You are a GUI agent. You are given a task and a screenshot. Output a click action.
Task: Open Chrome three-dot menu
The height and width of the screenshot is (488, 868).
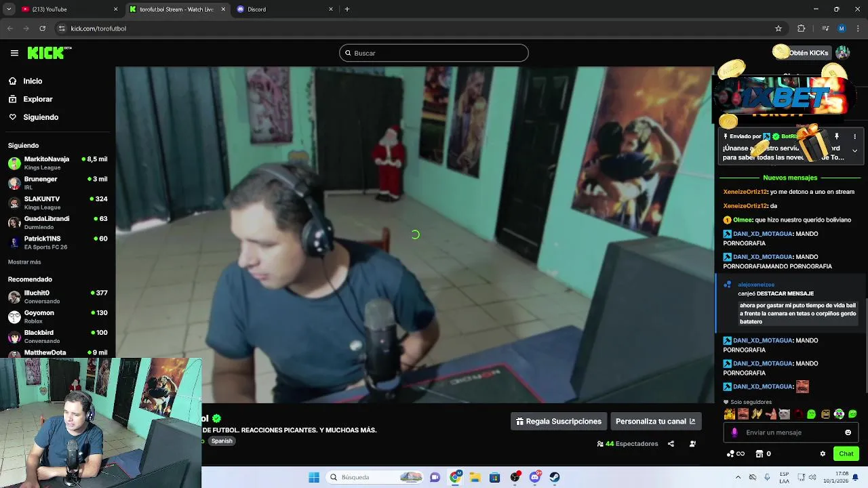point(858,28)
